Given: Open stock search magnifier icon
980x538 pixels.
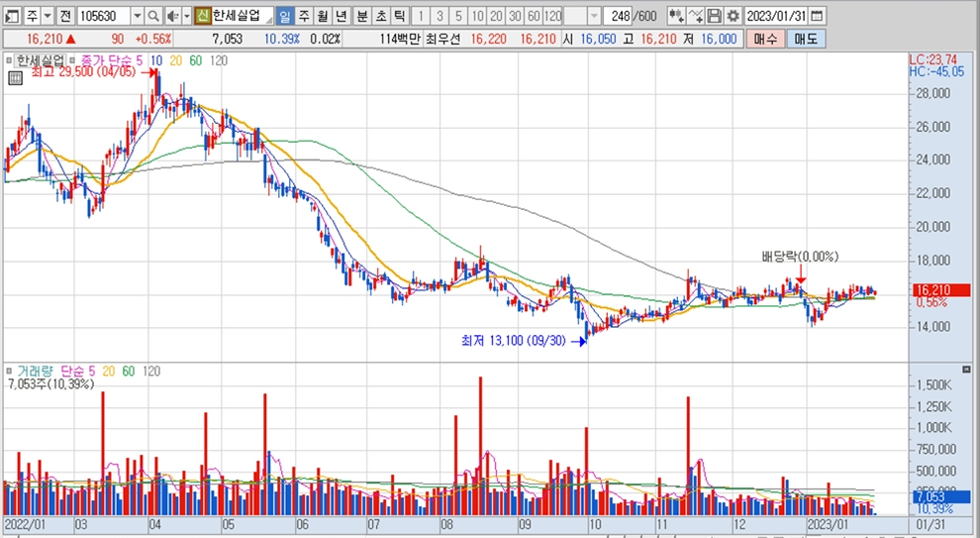Looking at the screenshot, I should (x=153, y=16).
